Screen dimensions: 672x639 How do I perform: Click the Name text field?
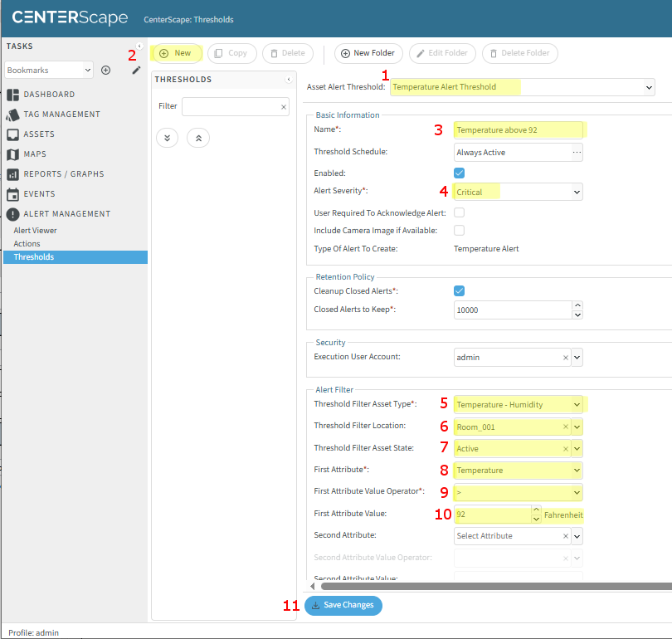(518, 130)
